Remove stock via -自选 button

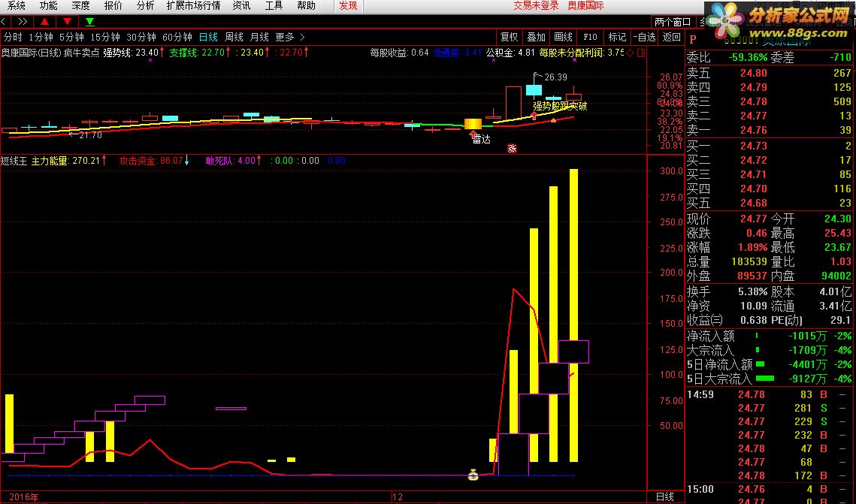tap(644, 37)
